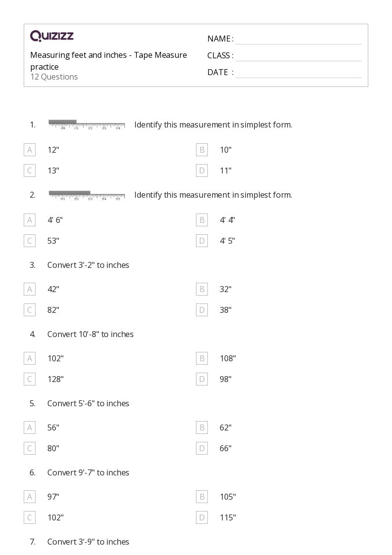Screen dimensions: 392x555
Task: Mark box A for 42" answer
Action: 30,289
